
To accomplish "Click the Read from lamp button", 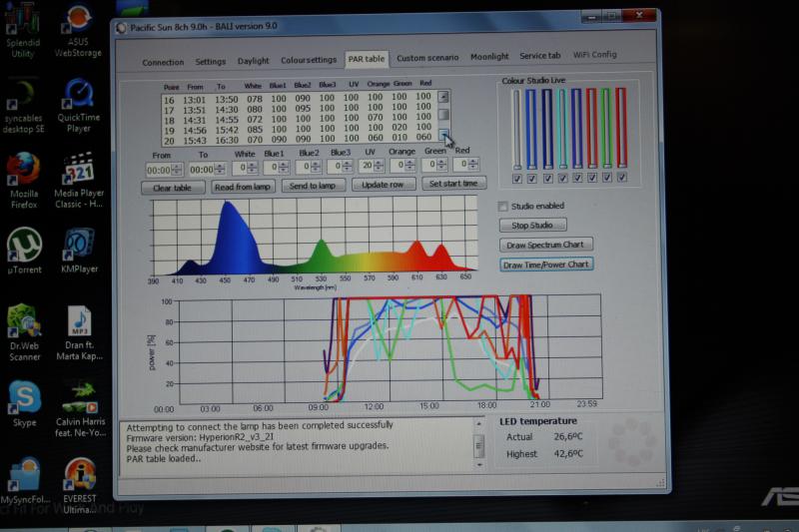I will (x=243, y=186).
